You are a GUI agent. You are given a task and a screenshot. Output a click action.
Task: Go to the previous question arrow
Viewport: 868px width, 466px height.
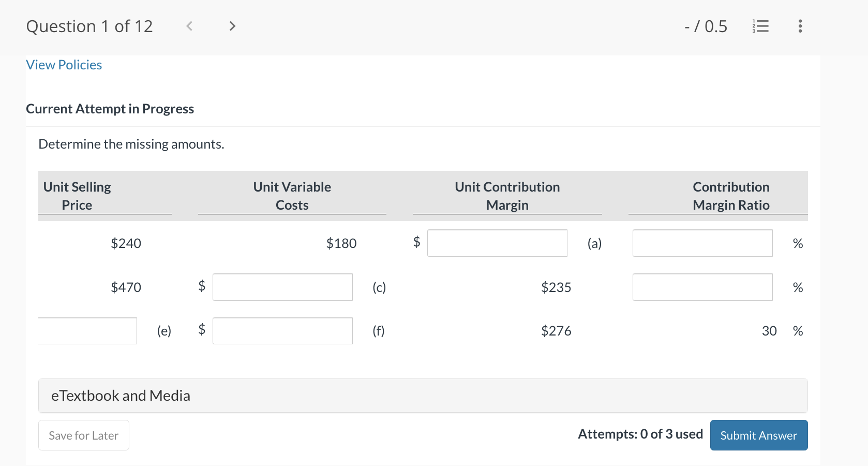point(189,26)
